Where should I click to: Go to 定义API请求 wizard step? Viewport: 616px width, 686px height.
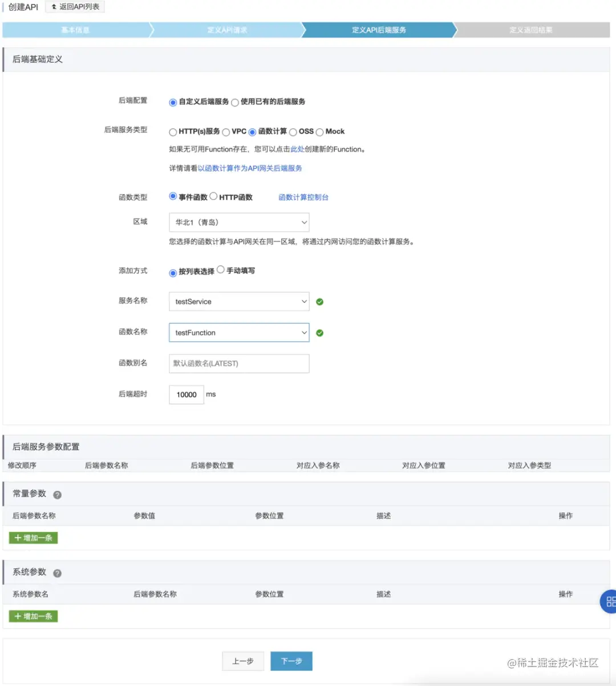point(227,30)
